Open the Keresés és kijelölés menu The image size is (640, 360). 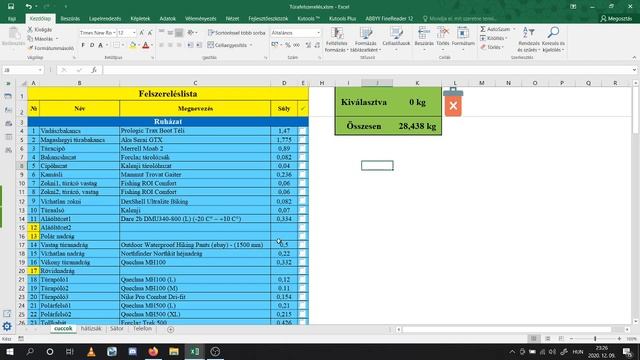click(553, 39)
